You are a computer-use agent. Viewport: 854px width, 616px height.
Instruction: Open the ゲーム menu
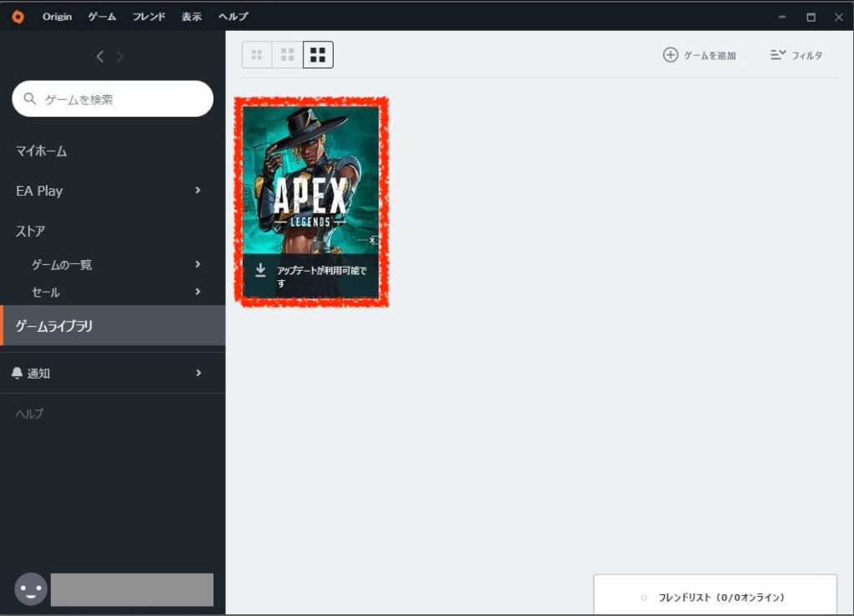tap(102, 17)
